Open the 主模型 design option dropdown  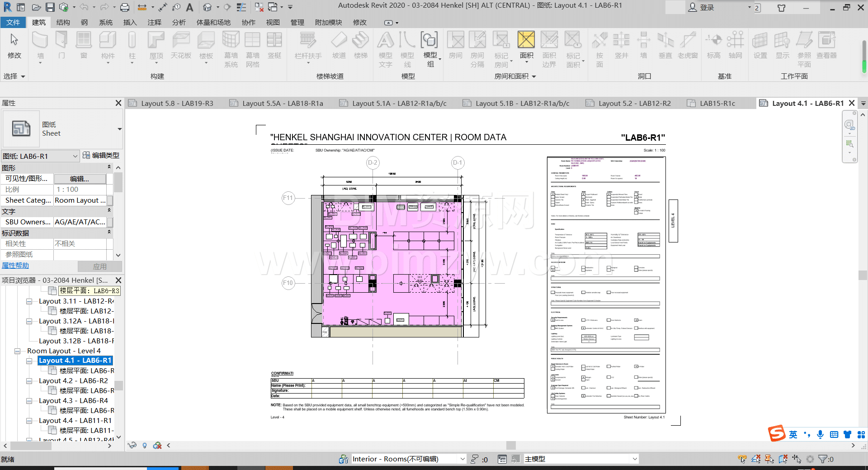pyautogui.click(x=635, y=459)
